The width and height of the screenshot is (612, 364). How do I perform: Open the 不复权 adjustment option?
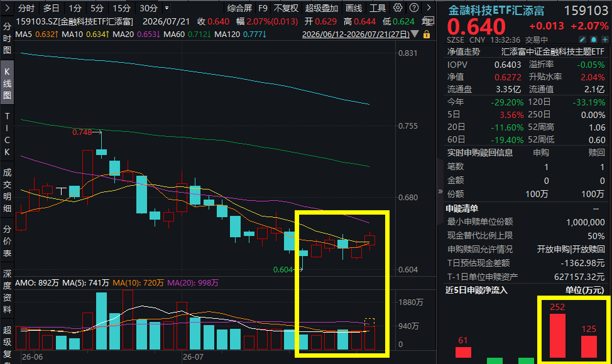[x=286, y=8]
